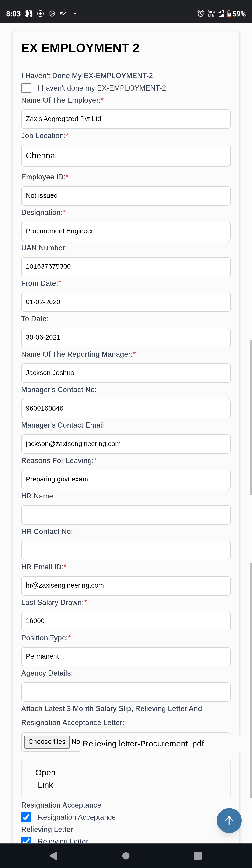
Task: Select the From Date field
Action: (x=126, y=302)
